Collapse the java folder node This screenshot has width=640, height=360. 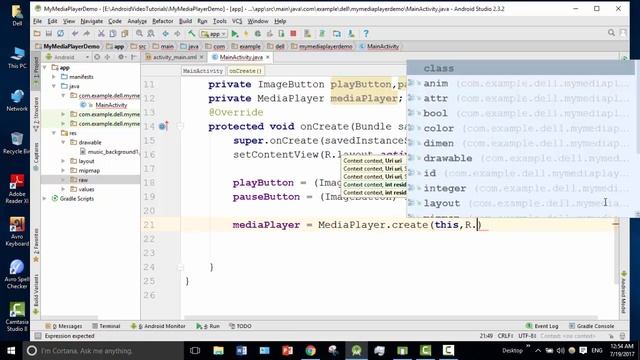[54, 86]
